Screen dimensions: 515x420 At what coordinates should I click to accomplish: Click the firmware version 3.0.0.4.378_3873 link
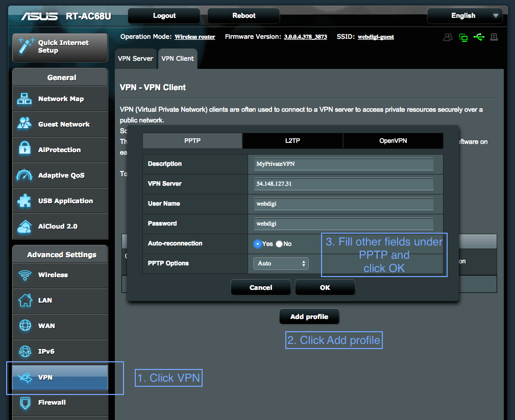click(305, 36)
